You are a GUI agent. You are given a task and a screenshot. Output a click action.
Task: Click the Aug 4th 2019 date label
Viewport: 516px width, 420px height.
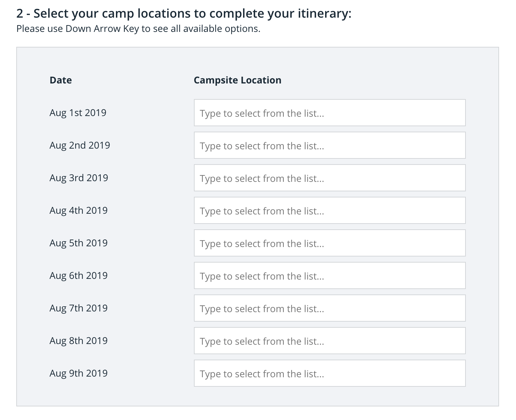click(79, 210)
